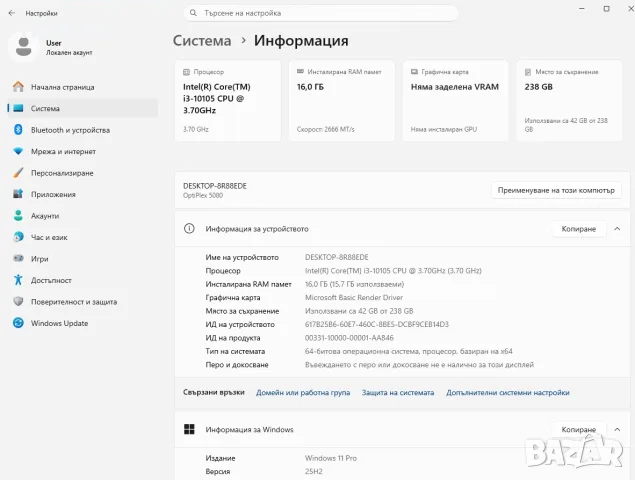Open the Процесор info card

228,101
